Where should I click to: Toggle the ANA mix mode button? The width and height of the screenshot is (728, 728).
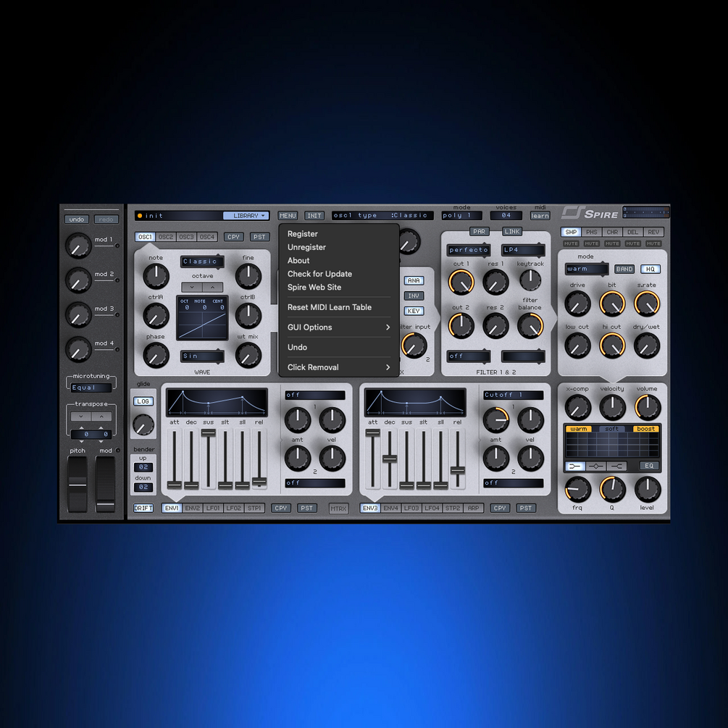click(414, 280)
